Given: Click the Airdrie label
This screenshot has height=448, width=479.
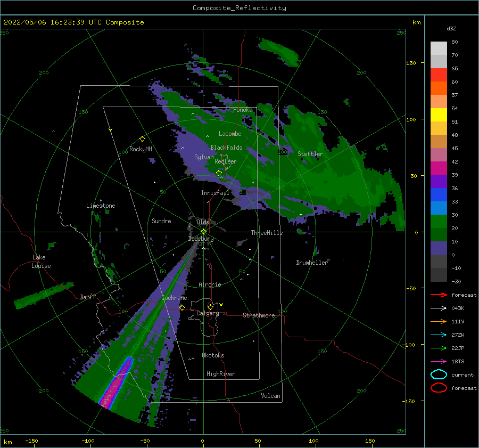Looking at the screenshot, I should point(210,284).
